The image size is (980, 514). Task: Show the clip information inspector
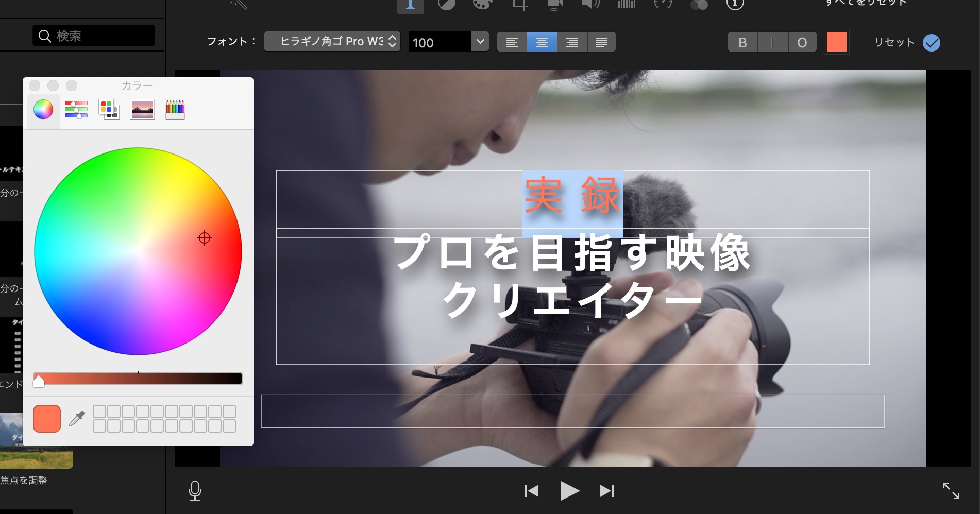tap(735, 5)
